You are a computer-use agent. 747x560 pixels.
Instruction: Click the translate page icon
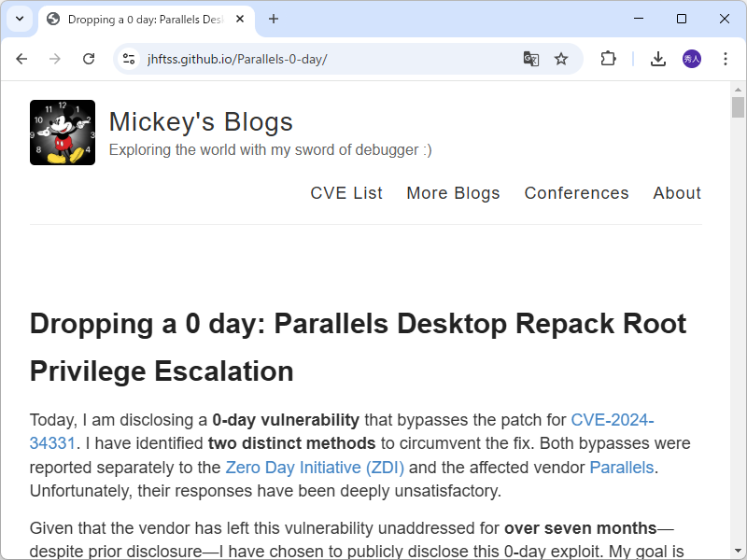click(530, 59)
